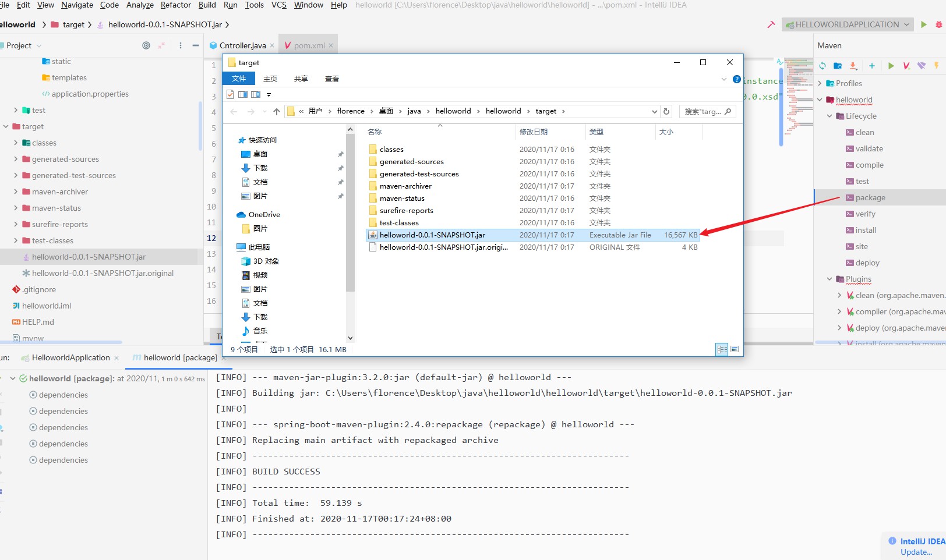This screenshot has width=946, height=560.
Task: Click Explorer properties quick access icon
Action: point(230,94)
